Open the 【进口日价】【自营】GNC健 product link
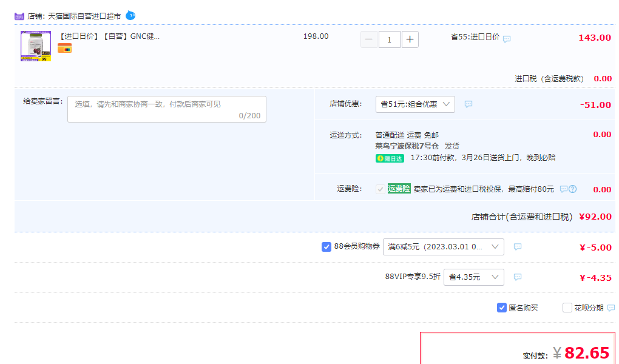 (109, 36)
